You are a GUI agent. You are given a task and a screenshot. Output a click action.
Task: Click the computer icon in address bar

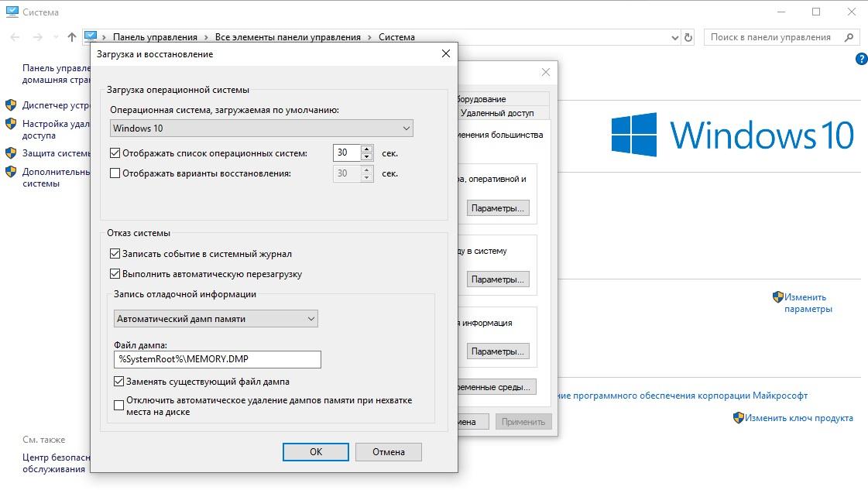[x=91, y=36]
